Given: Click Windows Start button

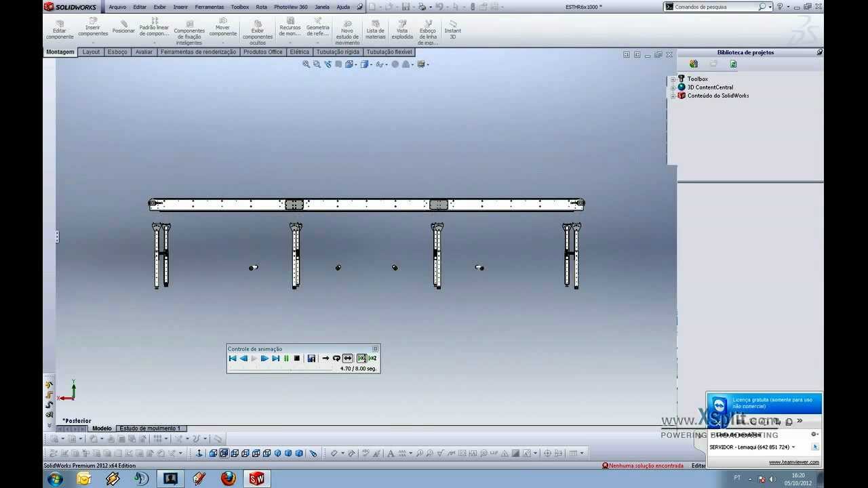Looking at the screenshot, I should point(55,479).
